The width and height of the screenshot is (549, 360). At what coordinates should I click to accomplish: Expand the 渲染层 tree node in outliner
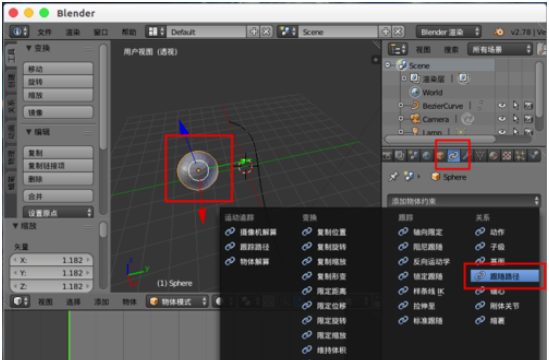404,78
